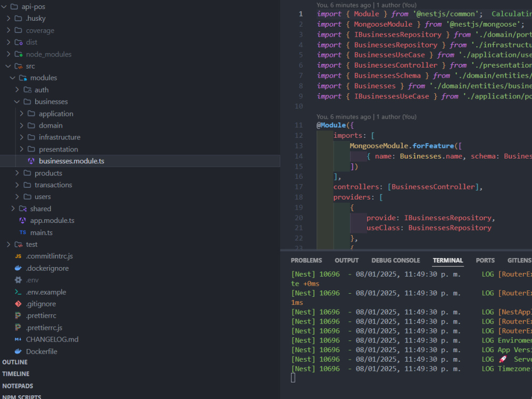The height and width of the screenshot is (399, 532).
Task: Switch to the DEBUG CONSOLE tab
Action: tap(396, 260)
